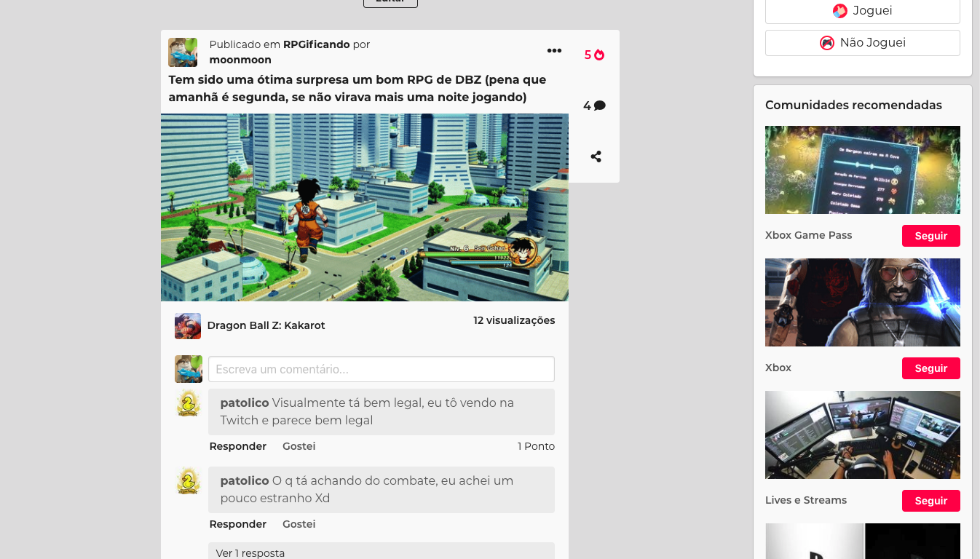Click the Lives e Streams community name
980x559 pixels.
tap(806, 500)
